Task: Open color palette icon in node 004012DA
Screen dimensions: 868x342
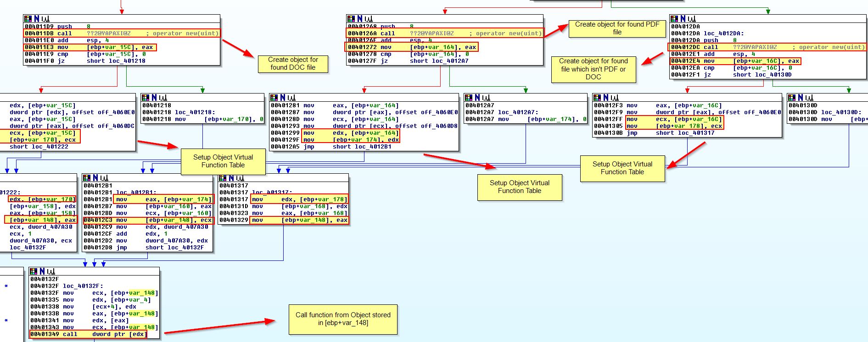Action: [674, 19]
